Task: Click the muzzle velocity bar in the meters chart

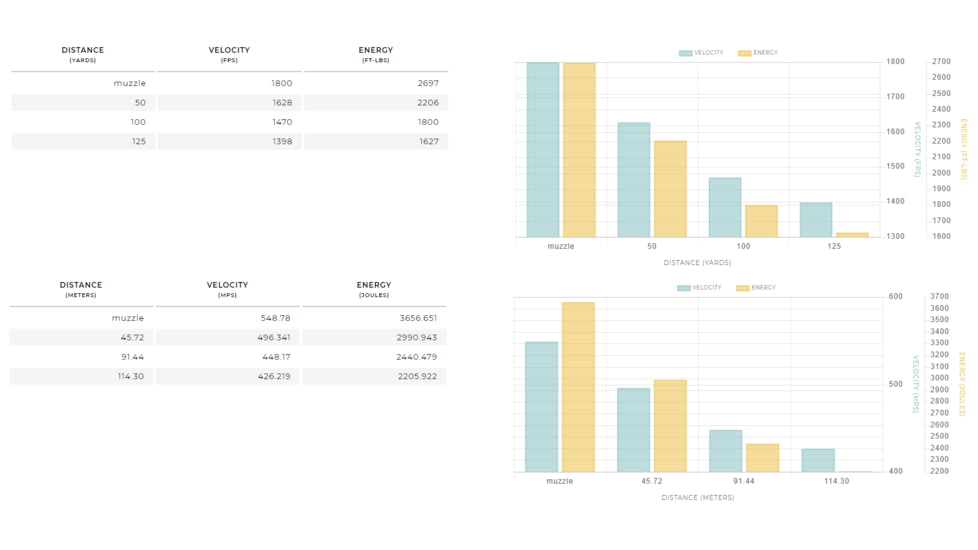Action: pos(541,407)
